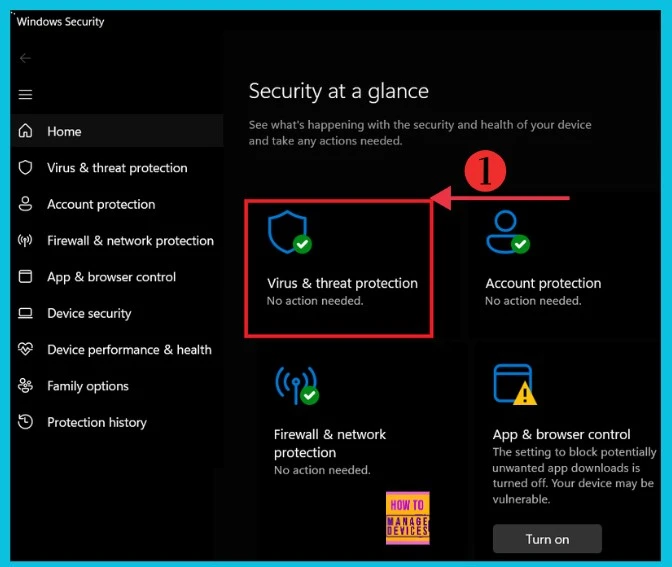672x567 pixels.
Task: Click the shield icon in sidebar
Action: pos(25,167)
